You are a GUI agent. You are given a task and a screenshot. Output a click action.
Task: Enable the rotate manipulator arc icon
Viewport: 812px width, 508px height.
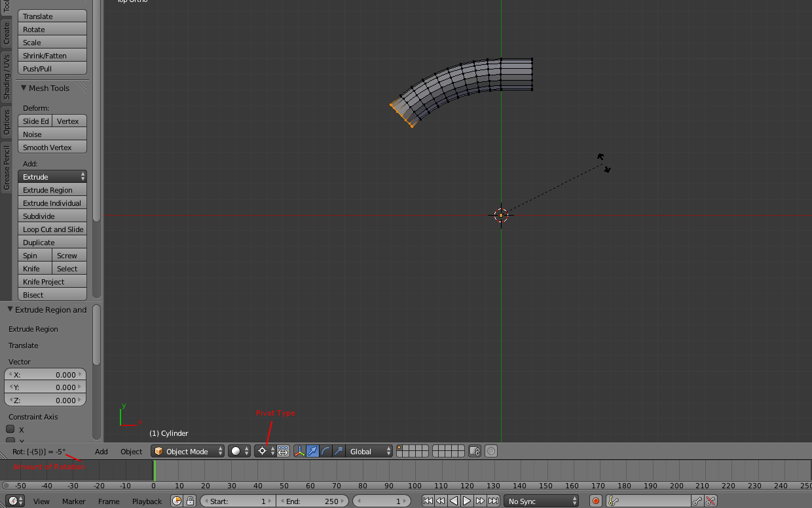tap(325, 451)
